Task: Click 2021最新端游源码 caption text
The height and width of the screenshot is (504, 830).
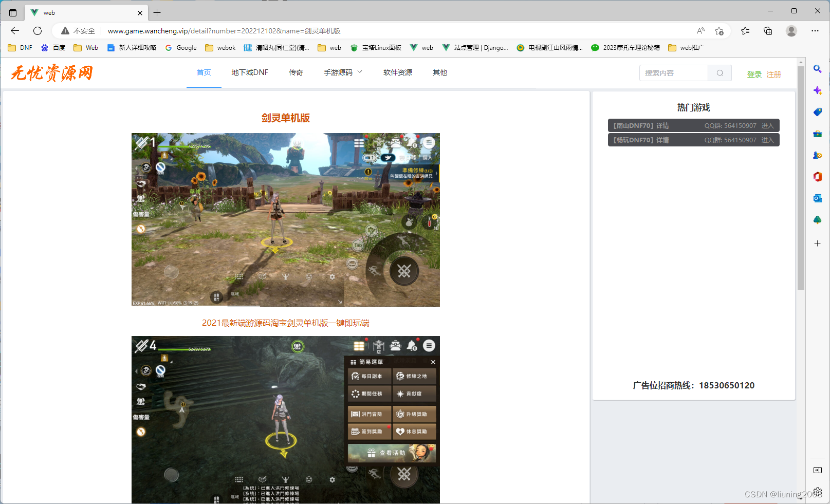Action: click(286, 323)
